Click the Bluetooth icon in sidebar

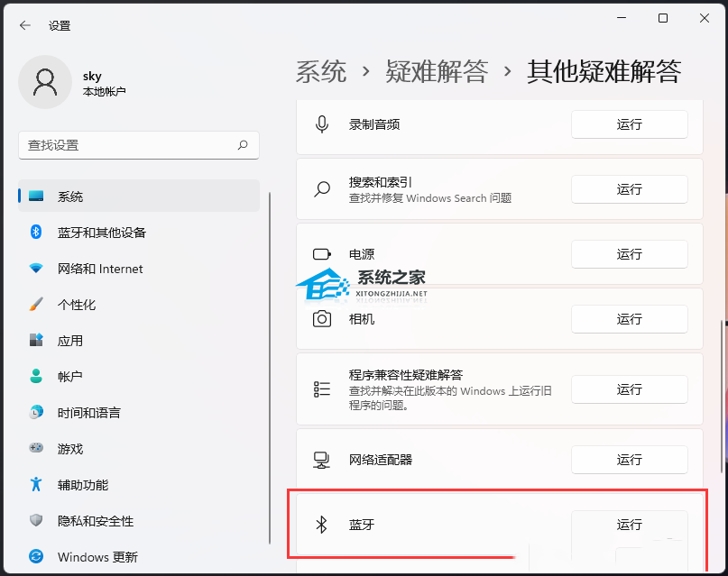click(x=36, y=232)
